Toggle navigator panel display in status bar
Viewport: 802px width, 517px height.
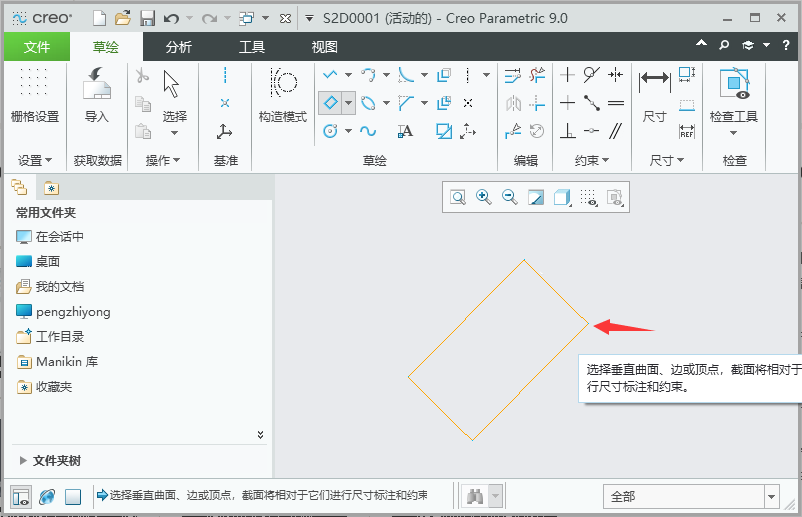tap(21, 497)
